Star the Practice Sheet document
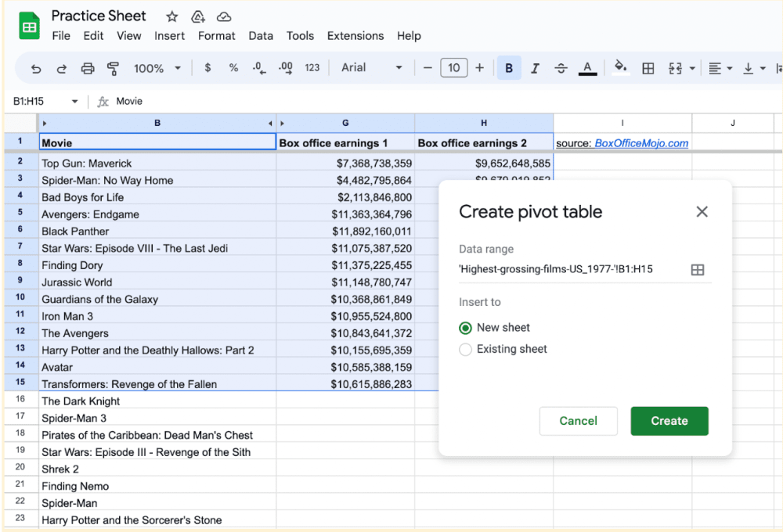 (171, 17)
